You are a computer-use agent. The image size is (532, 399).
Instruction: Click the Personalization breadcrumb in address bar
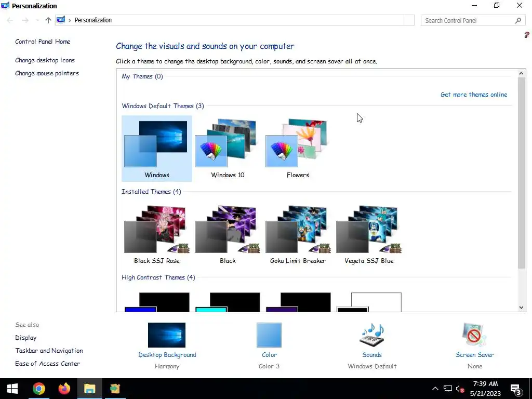point(93,20)
